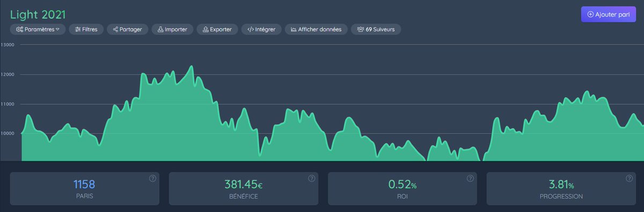Click the Ajouter pari button
This screenshot has height=212, width=644.
tap(609, 14)
